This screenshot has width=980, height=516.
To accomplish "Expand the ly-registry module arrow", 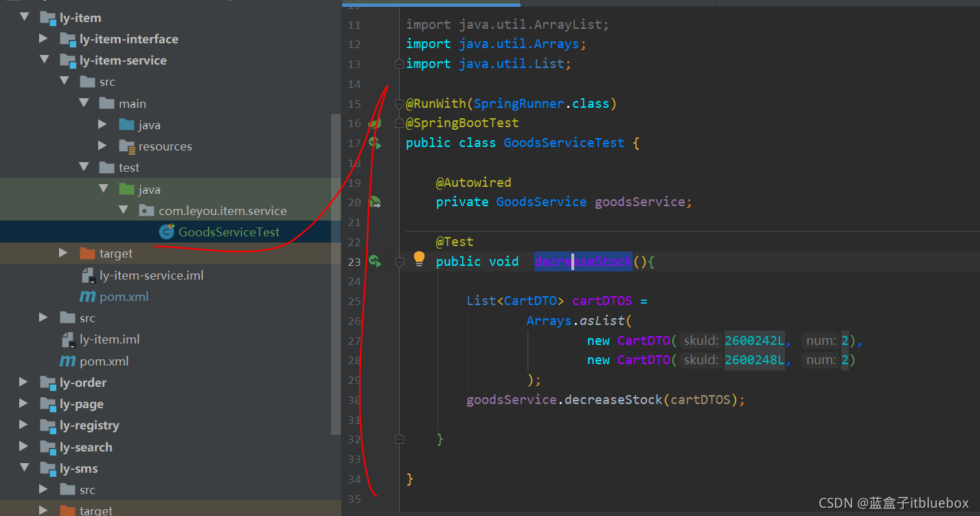I will pos(24,425).
